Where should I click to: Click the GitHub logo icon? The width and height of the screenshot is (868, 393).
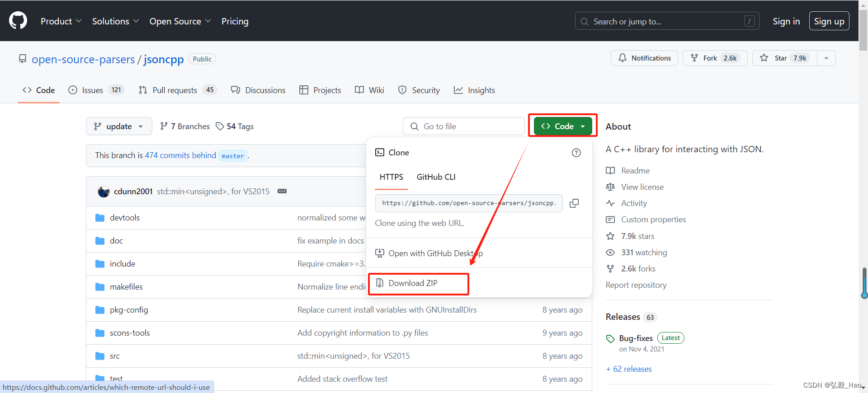click(18, 21)
